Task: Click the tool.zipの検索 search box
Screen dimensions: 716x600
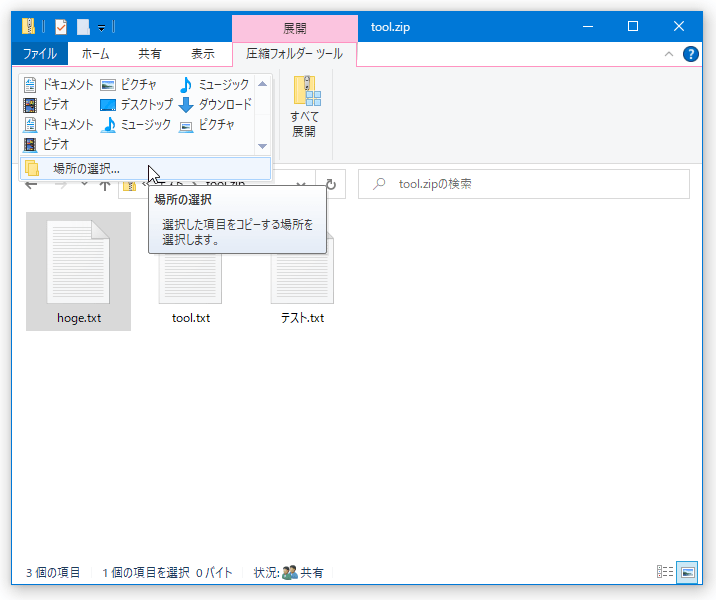Action: coord(524,184)
